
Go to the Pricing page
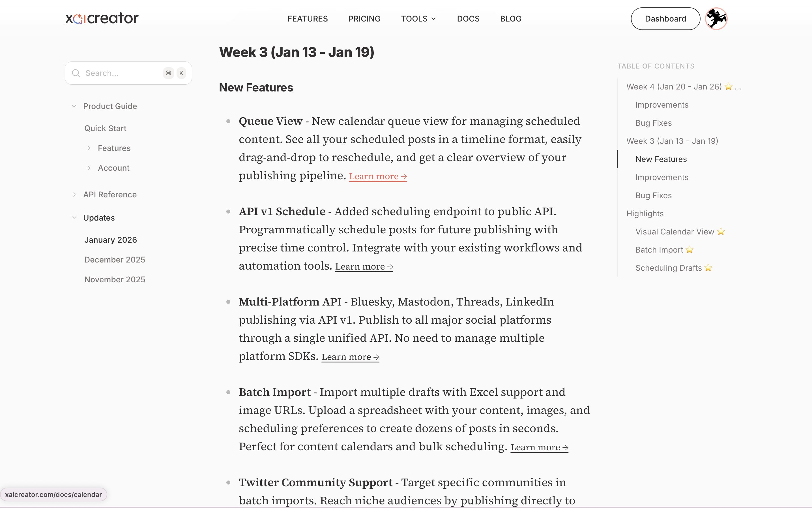point(364,19)
